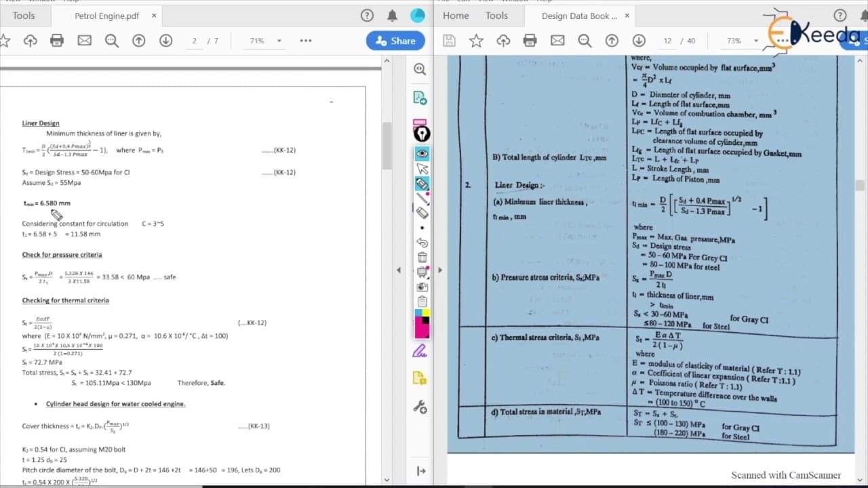This screenshot has width=868, height=488.
Task: Close the Design Data Book tab
Action: click(627, 16)
